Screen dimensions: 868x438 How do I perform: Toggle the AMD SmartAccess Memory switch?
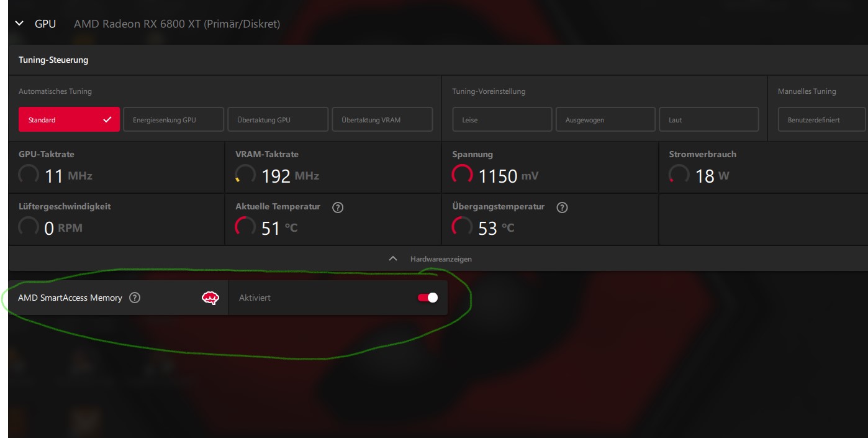(428, 298)
